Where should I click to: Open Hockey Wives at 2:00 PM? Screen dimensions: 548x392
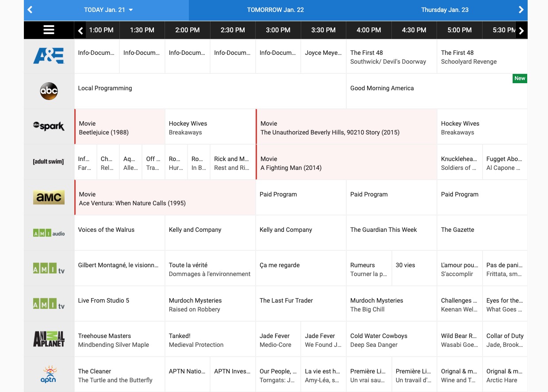(x=210, y=127)
